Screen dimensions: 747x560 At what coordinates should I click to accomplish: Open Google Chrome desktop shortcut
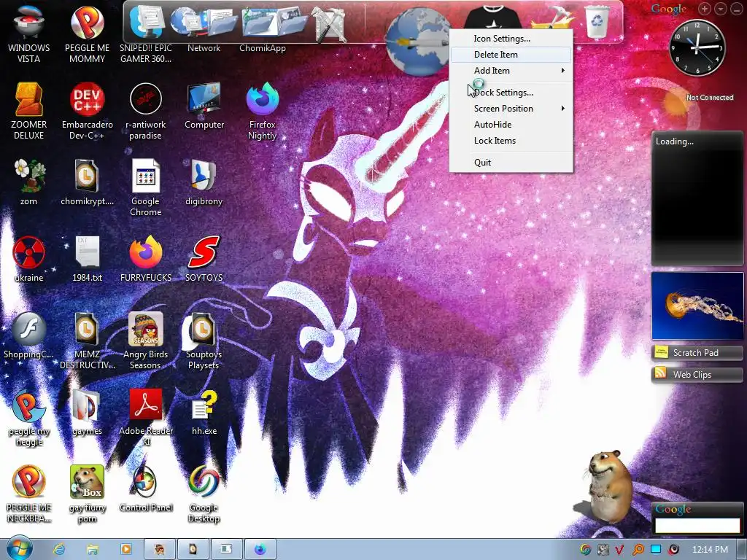pyautogui.click(x=145, y=187)
